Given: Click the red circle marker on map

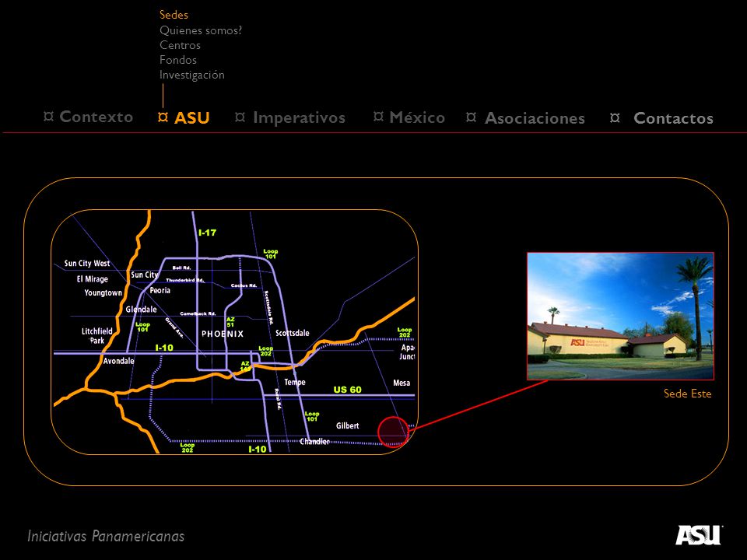Looking at the screenshot, I should pyautogui.click(x=394, y=432).
